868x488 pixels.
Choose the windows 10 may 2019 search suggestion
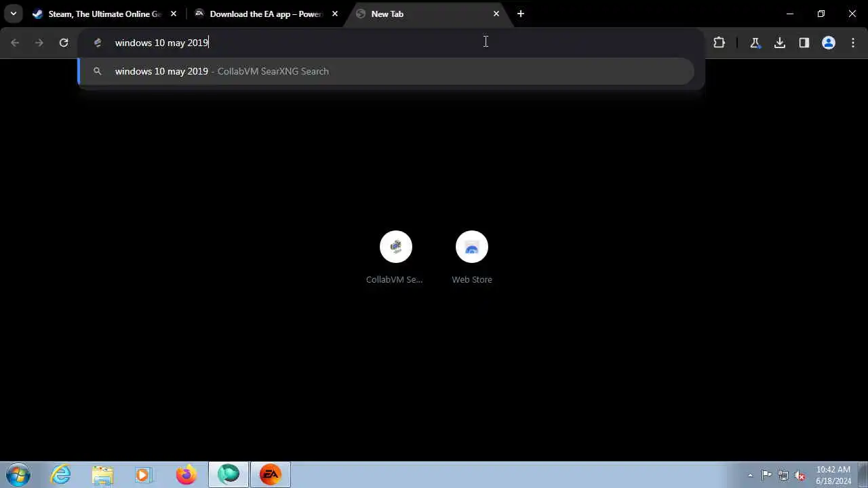click(386, 71)
